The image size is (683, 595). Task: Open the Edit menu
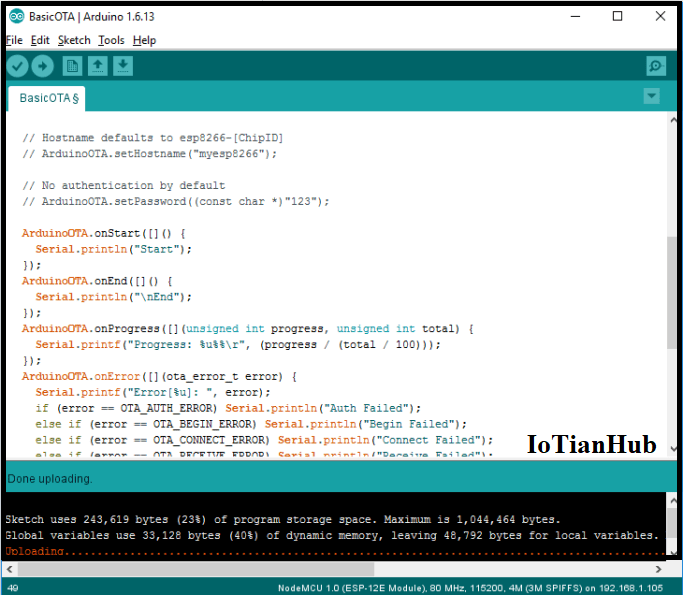coord(40,40)
